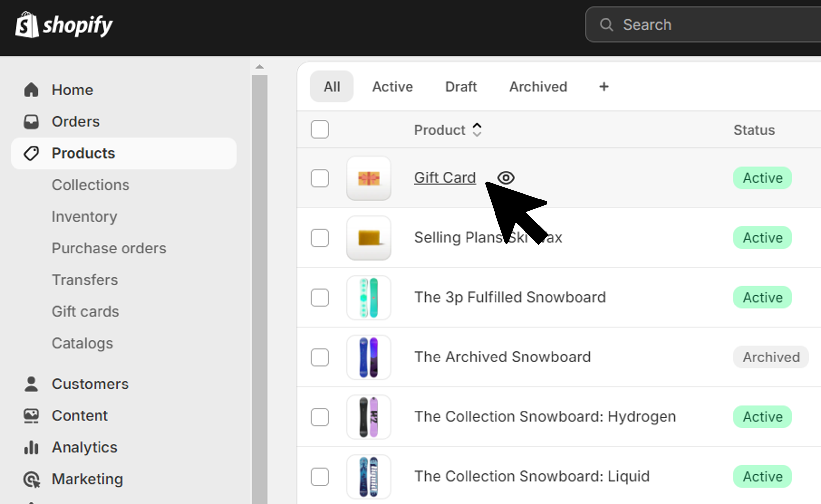Screen dimensions: 821x504
Task: Click the Archived status badge
Action: point(771,357)
